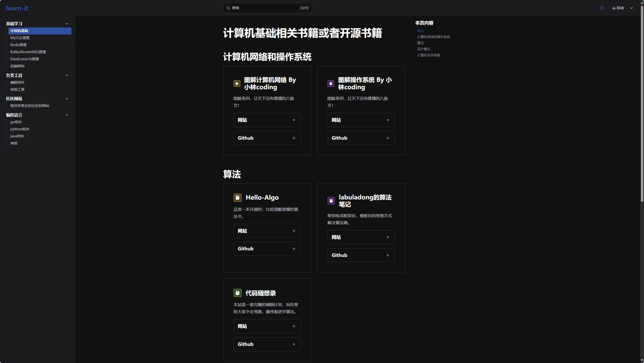Click arrow icon on Hello-Algo 网站 button
Image resolution: width=644 pixels, height=363 pixels.
(293, 231)
